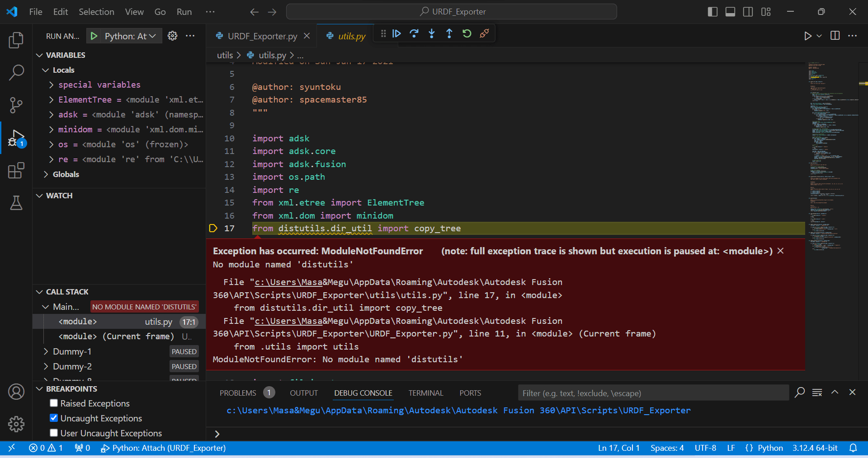Disconnect the debugger
Viewport: 868px width, 458px height.
(484, 33)
